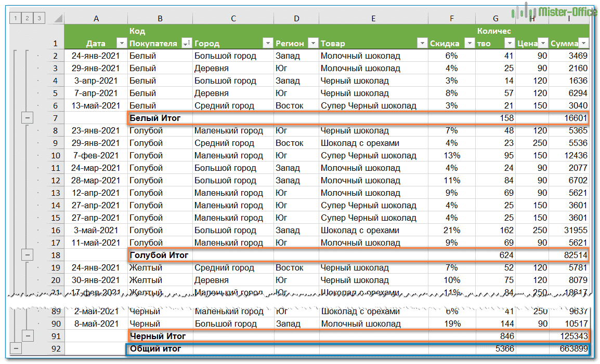Open the Товар filter dropdown

pos(422,44)
